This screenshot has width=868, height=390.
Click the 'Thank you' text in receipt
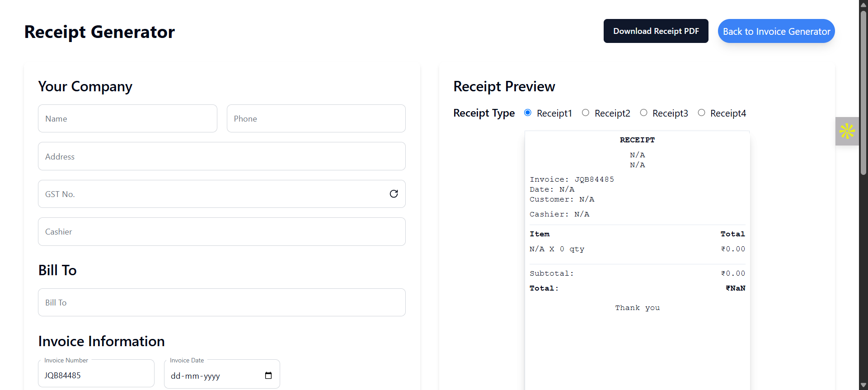click(x=637, y=308)
